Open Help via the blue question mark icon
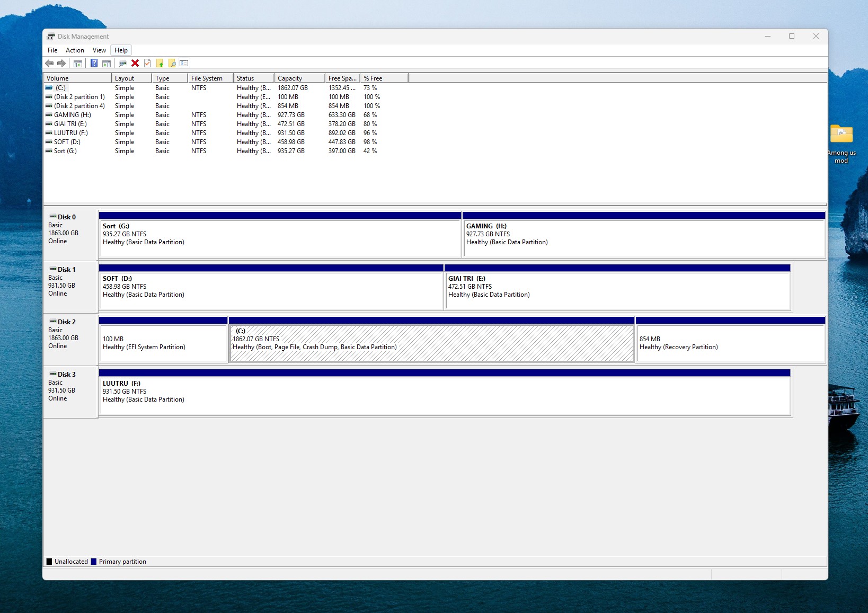Image resolution: width=868 pixels, height=613 pixels. pyautogui.click(x=94, y=64)
